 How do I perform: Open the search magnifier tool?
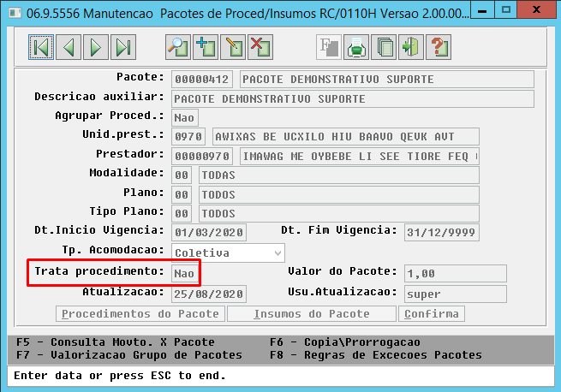(x=178, y=47)
